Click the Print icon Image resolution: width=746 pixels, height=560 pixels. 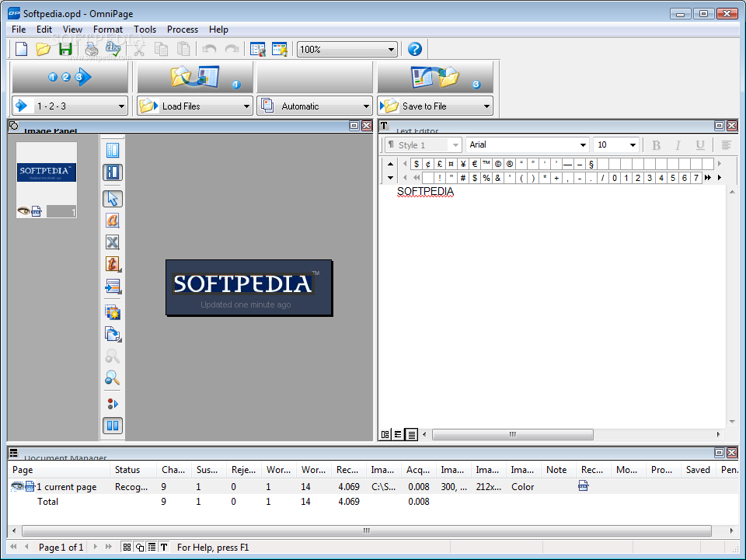[x=92, y=49]
